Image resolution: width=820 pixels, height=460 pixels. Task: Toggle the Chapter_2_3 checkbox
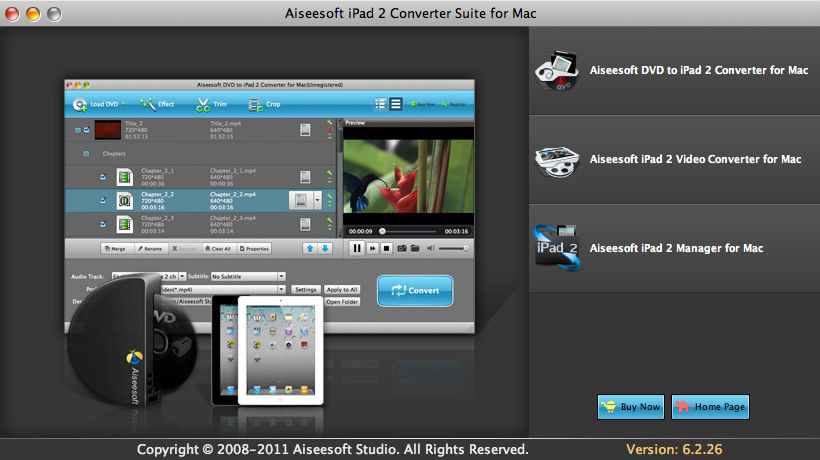click(x=103, y=224)
